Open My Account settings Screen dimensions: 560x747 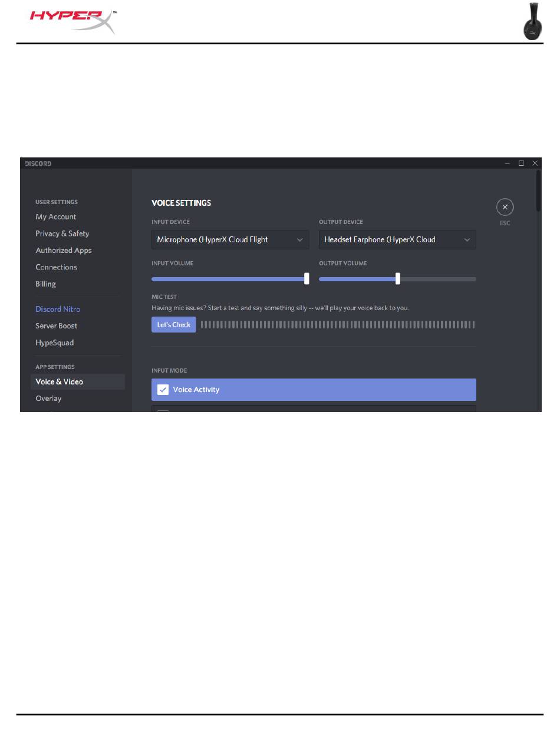click(x=56, y=217)
